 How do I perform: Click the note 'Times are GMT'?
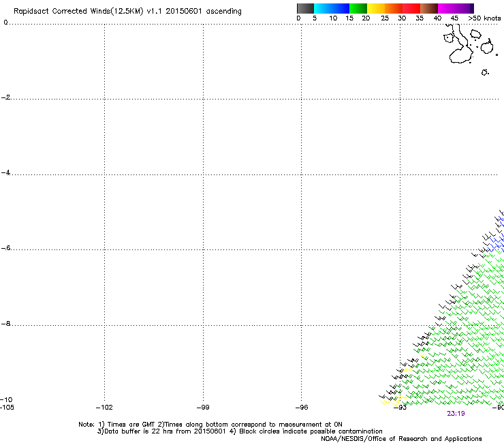click(x=131, y=425)
